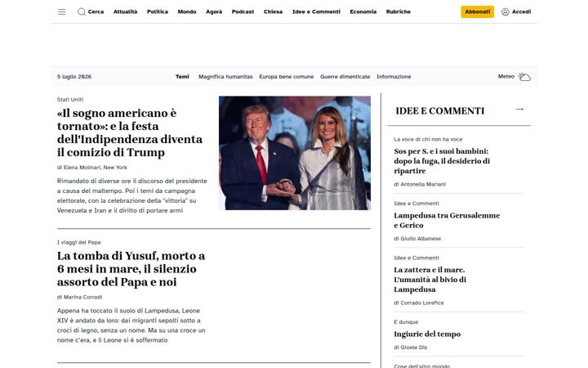The height and width of the screenshot is (368, 588).
Task: Click author Antonella Mariani
Action: pos(420,184)
